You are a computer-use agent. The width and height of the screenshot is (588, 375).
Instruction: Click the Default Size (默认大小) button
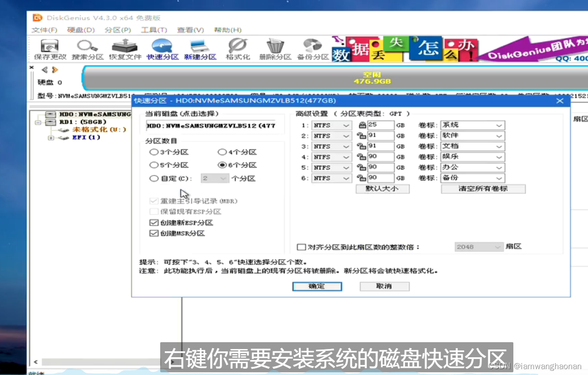point(382,189)
